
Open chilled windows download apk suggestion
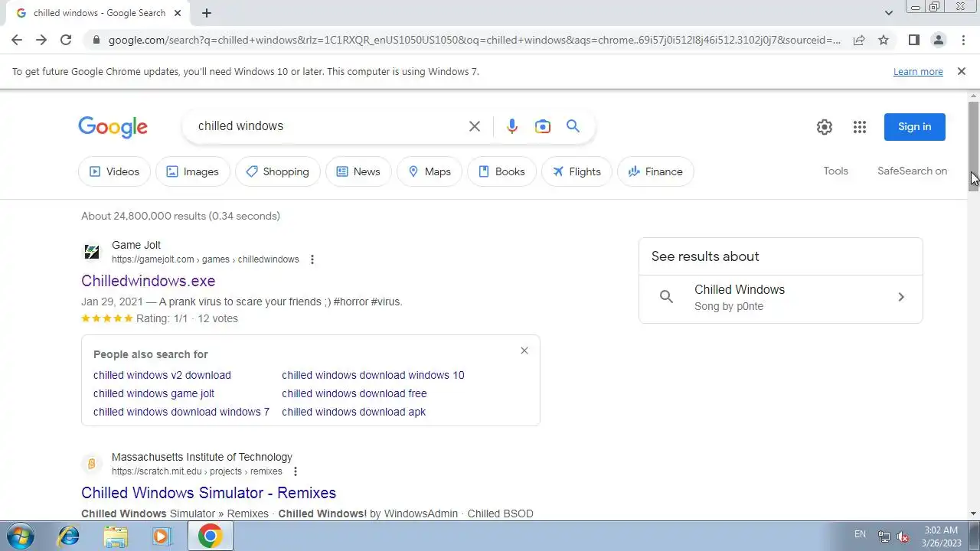354,412
